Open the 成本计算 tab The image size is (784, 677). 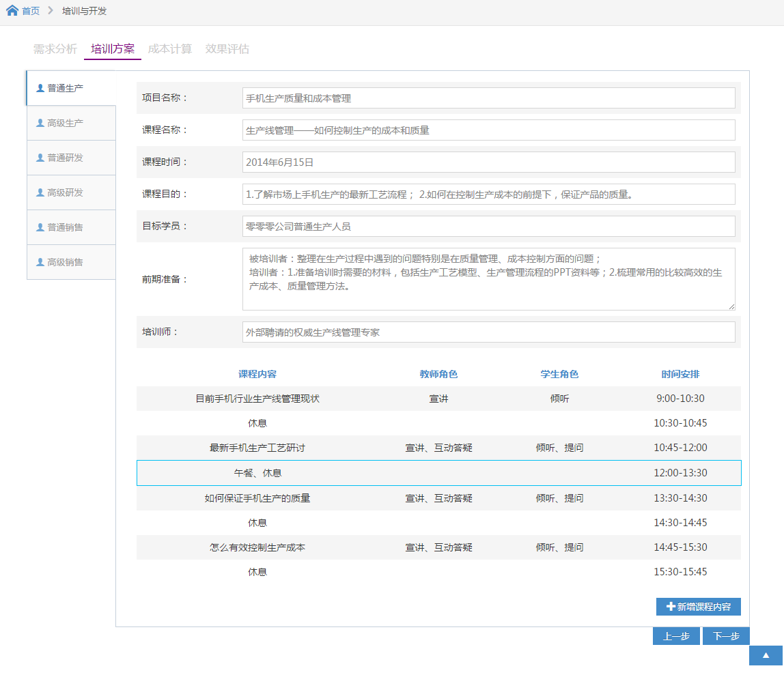(170, 49)
